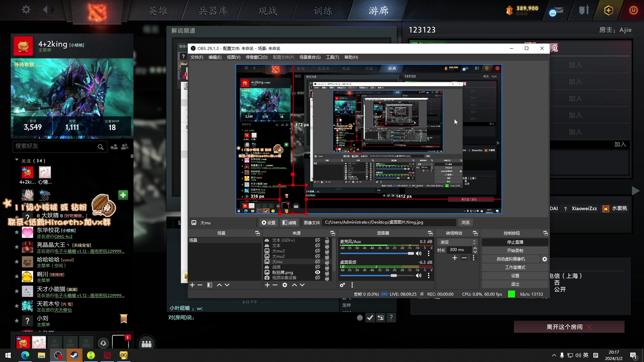Open virtual camera settings gear
644x362 pixels.
(x=545, y=259)
